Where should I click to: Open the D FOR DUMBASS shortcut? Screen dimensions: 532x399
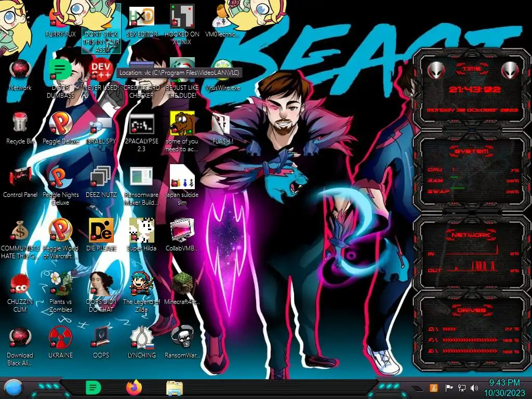point(60,79)
